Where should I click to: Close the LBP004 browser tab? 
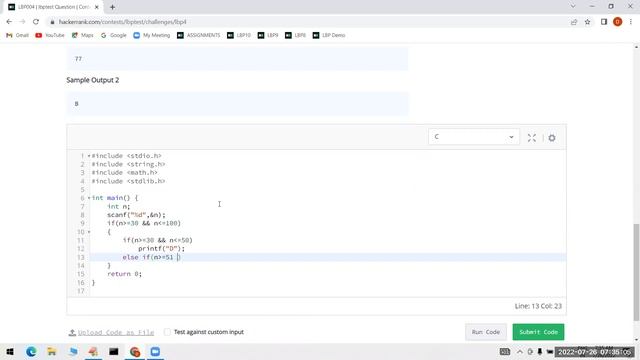97,7
